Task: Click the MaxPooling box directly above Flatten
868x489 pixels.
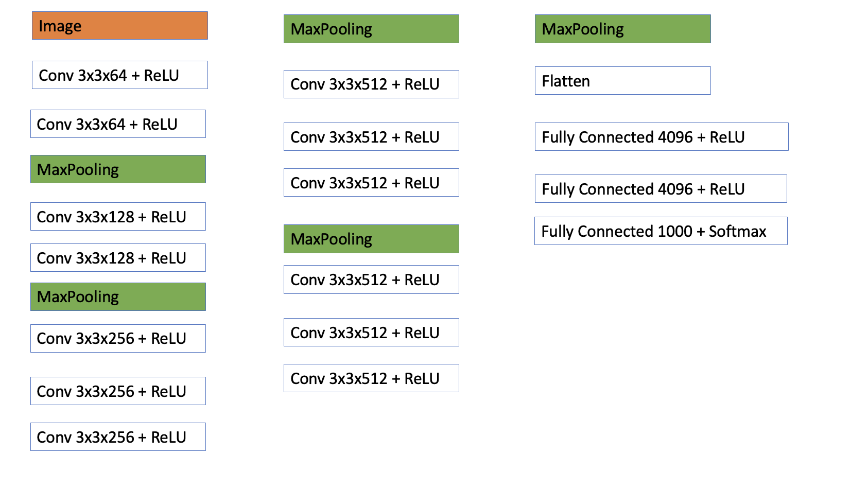Action: pos(622,29)
